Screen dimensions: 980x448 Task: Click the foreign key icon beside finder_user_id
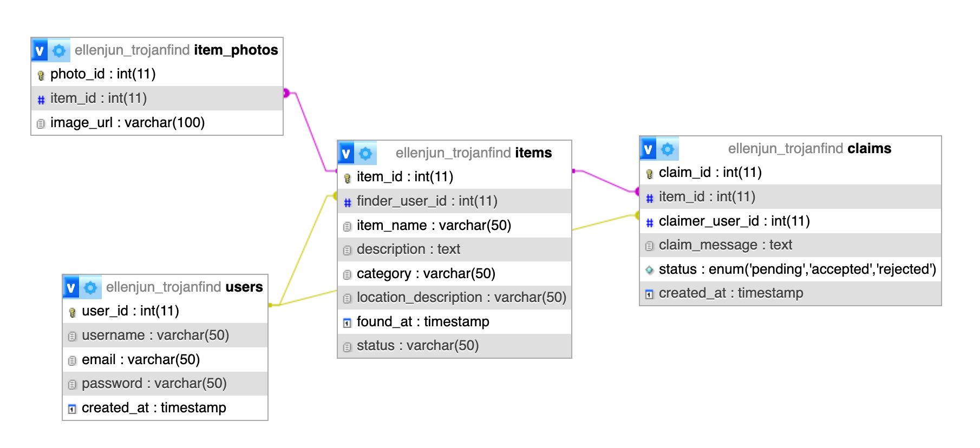(x=347, y=202)
